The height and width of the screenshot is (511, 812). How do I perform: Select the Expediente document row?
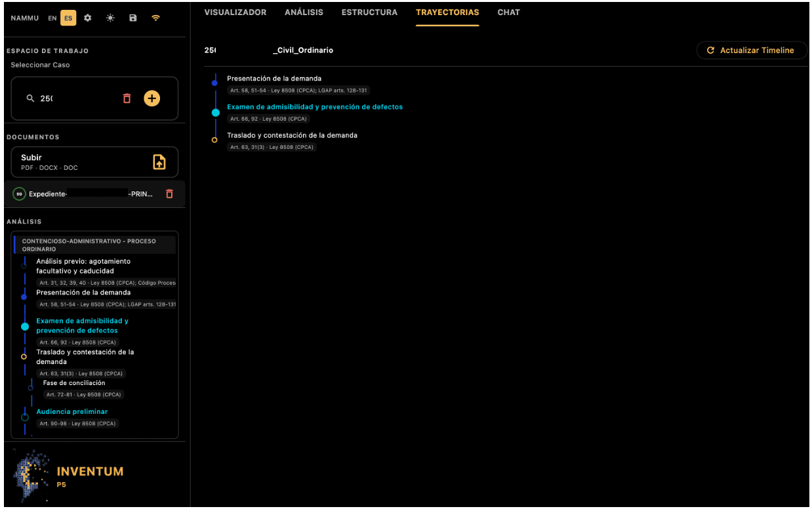click(x=94, y=194)
